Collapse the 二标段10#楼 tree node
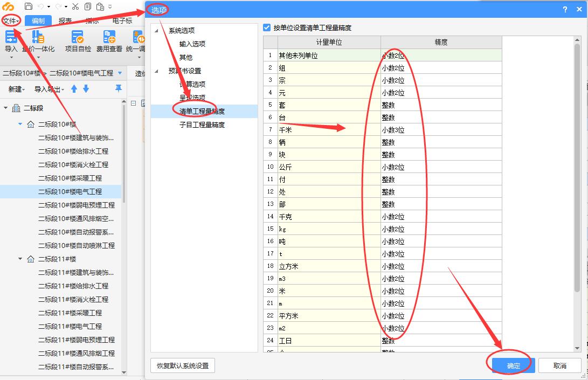 coord(20,124)
